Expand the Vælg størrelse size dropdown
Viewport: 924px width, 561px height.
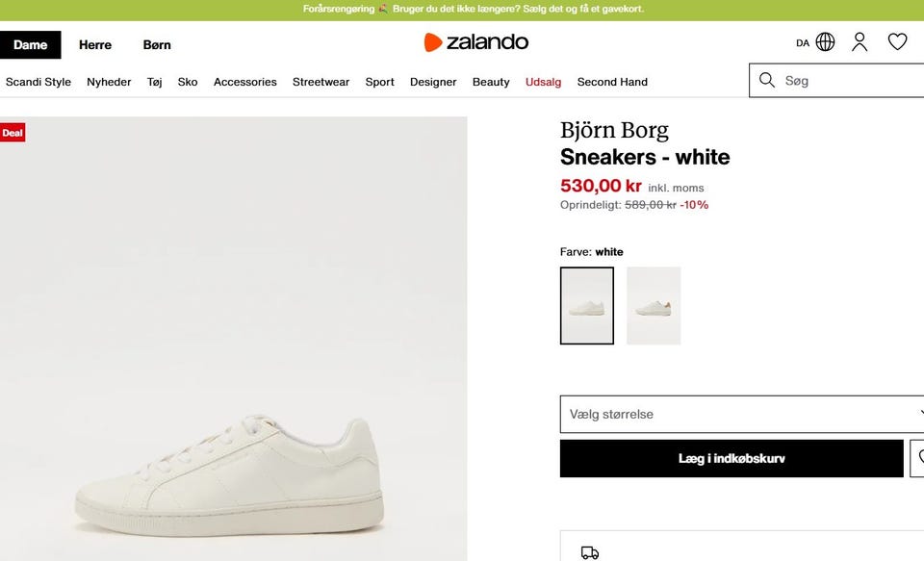click(741, 414)
